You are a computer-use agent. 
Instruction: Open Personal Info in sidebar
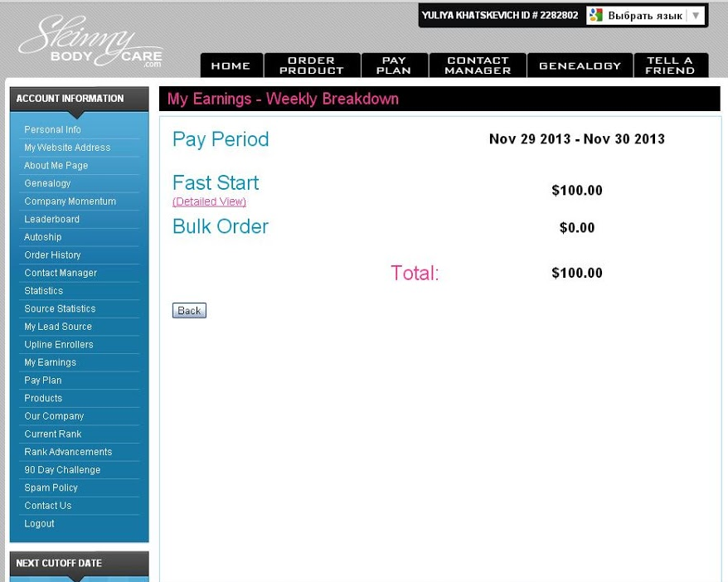[x=52, y=130]
